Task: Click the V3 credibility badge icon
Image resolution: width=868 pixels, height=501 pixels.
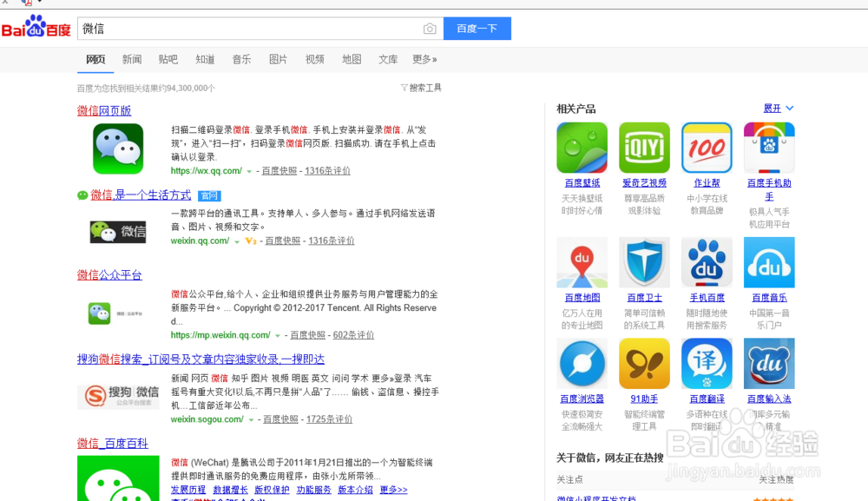Action: tap(251, 241)
